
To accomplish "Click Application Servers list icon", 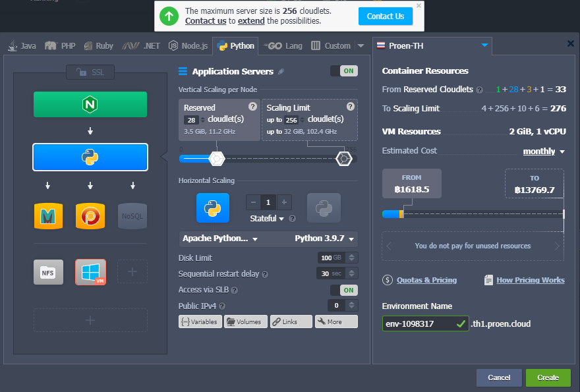I will [x=183, y=71].
